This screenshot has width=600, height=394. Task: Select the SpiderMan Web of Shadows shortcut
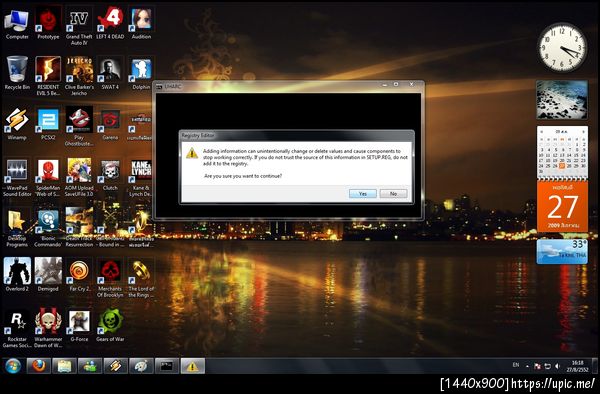pyautogui.click(x=48, y=177)
